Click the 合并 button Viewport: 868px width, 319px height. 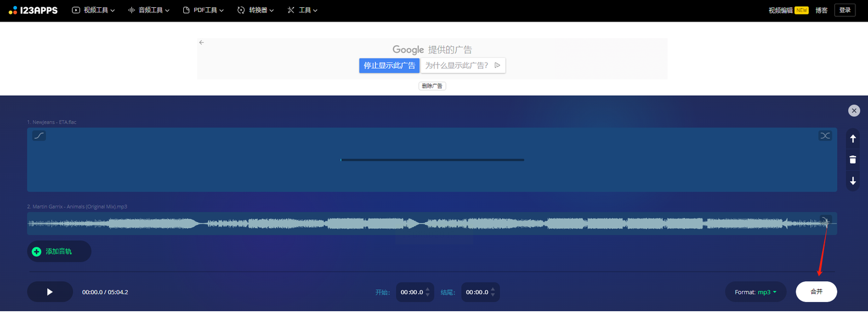point(816,292)
